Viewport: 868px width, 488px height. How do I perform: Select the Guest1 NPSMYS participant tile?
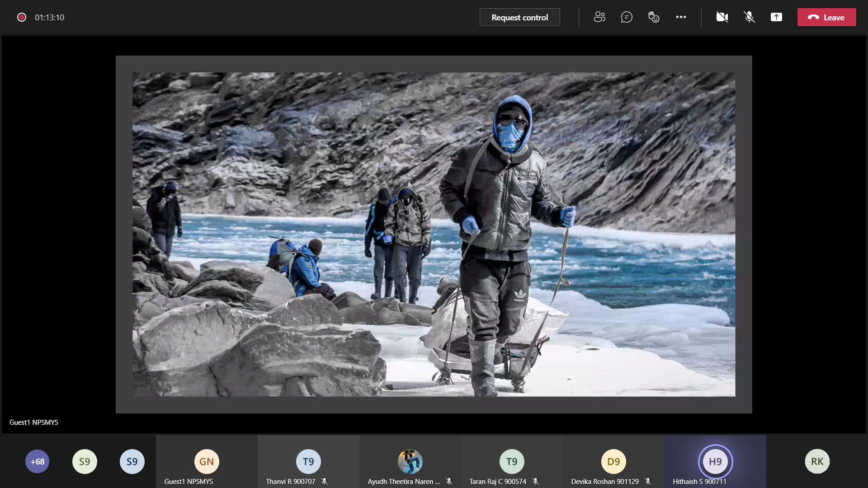207,462
